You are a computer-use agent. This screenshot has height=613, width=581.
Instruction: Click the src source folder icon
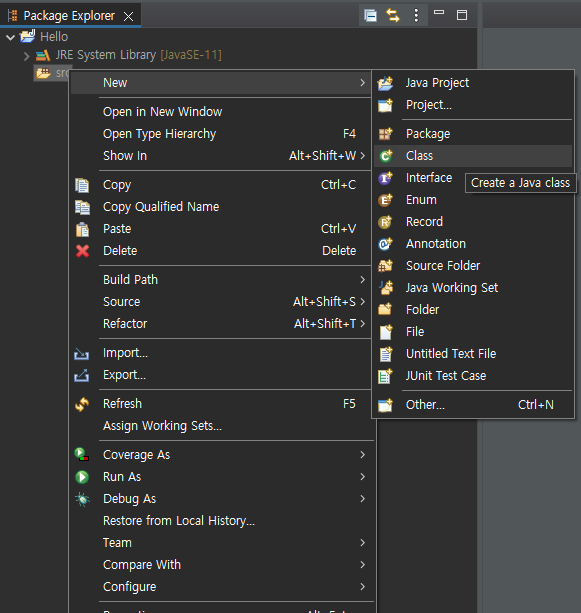(x=43, y=73)
